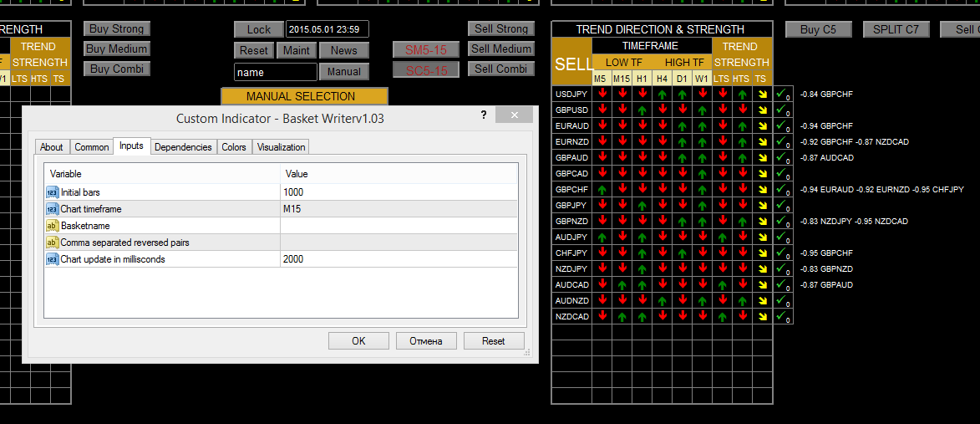This screenshot has height=424, width=980.
Task: Click the Отмена cancel button
Action: click(426, 341)
